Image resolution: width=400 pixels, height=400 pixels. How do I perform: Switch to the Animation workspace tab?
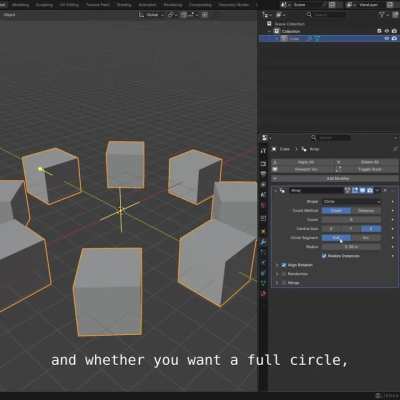click(x=147, y=5)
